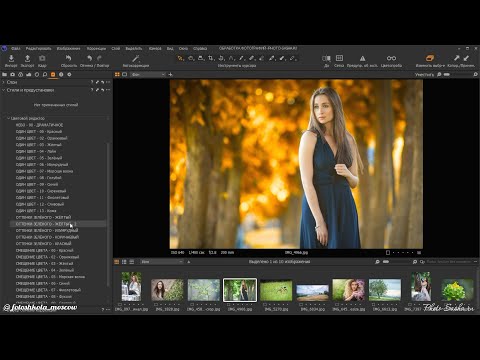
Task: Add a new layer with plus button
Action: (x=170, y=75)
